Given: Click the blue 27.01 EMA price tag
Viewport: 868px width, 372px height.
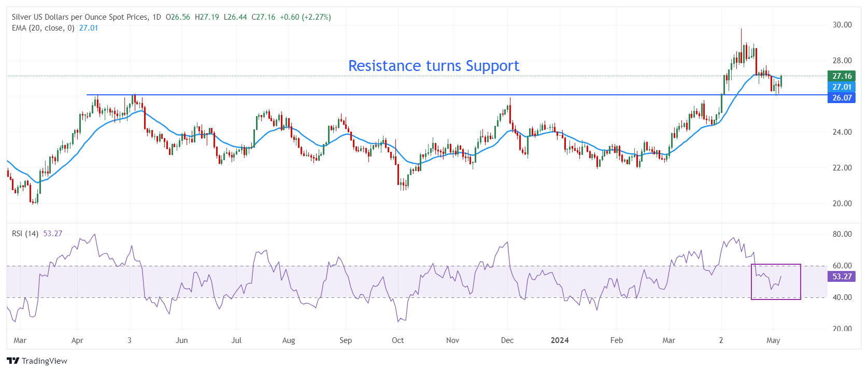Looking at the screenshot, I should point(842,87).
